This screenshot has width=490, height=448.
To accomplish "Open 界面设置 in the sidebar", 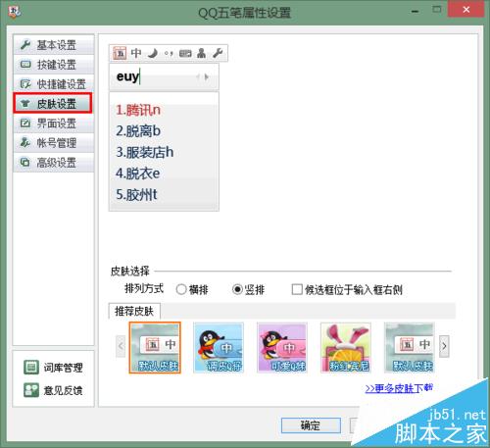I will tap(54, 124).
